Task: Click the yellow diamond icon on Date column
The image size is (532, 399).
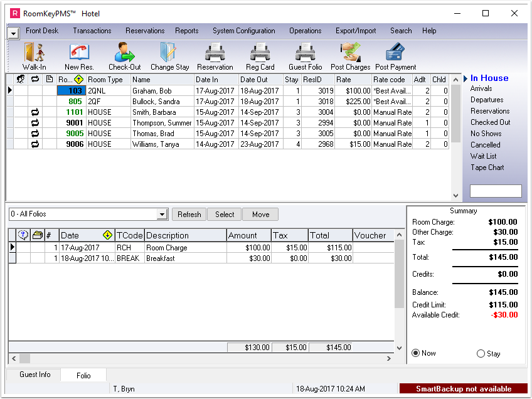Action: coord(106,235)
